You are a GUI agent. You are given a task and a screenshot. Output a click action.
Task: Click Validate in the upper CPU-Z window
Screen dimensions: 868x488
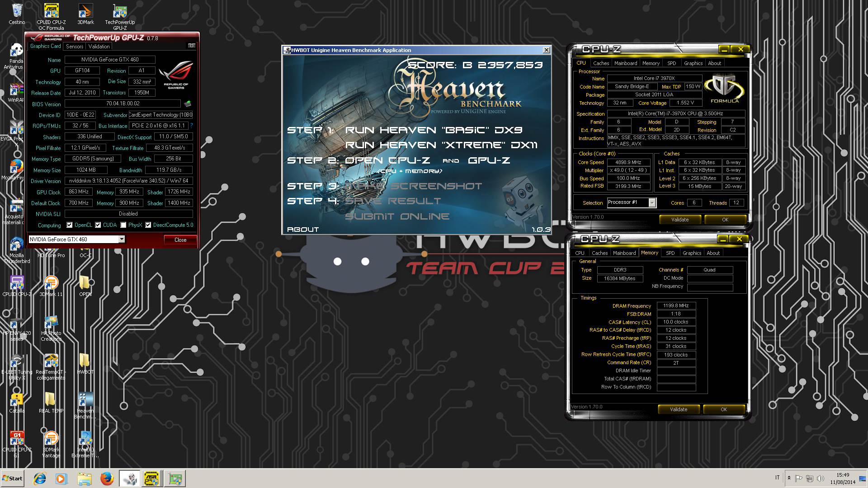pyautogui.click(x=680, y=220)
